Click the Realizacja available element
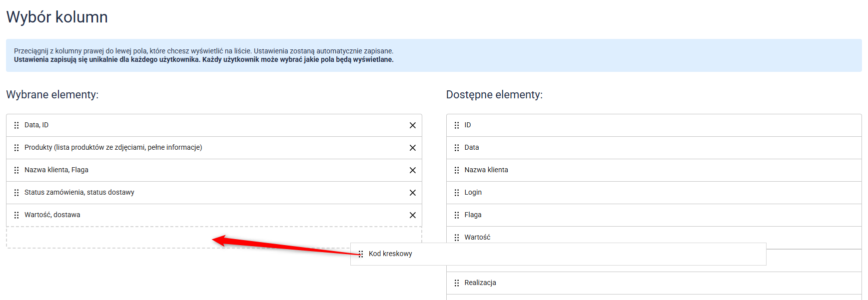Image resolution: width=868 pixels, height=300 pixels. 480,283
